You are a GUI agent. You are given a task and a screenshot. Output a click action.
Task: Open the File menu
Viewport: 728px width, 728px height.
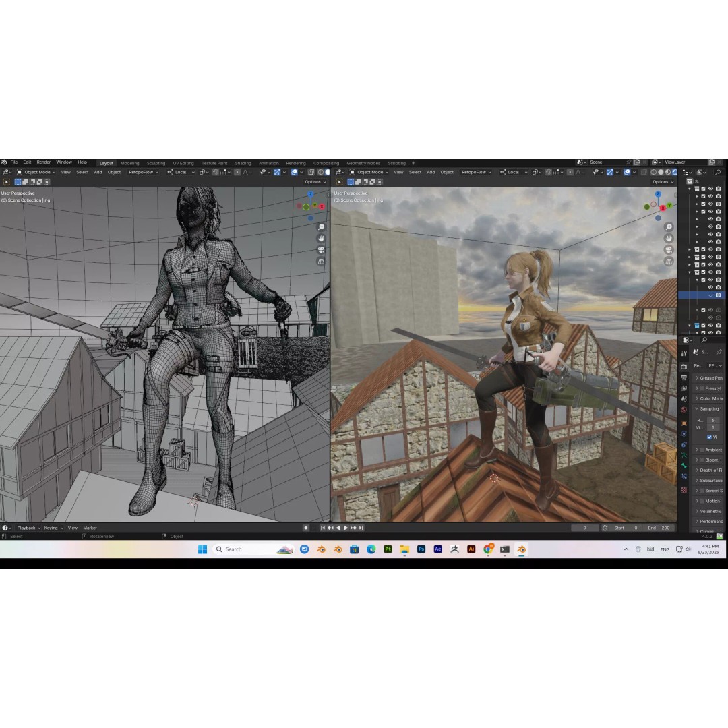tap(14, 162)
